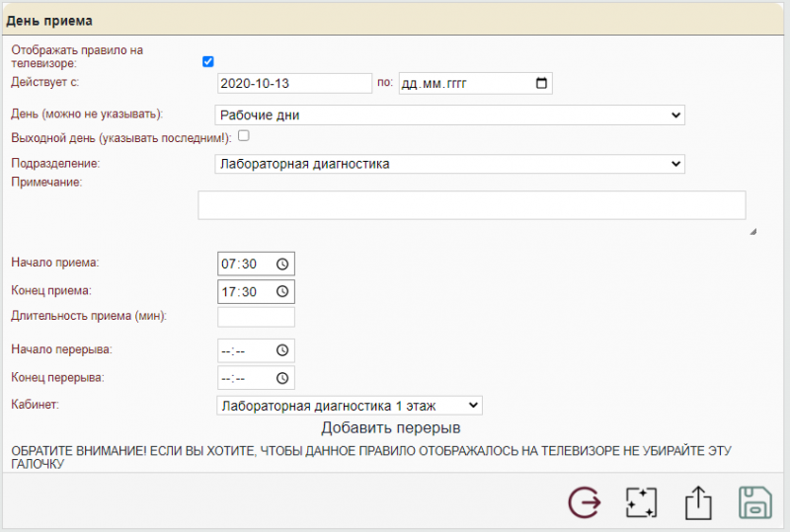Click the Длительность приема input field
This screenshot has height=532, width=790.
(256, 317)
